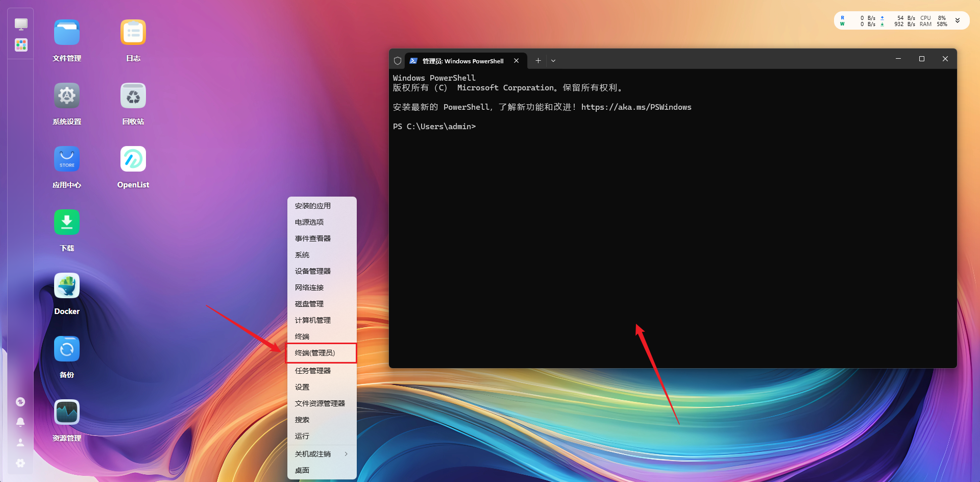The width and height of the screenshot is (980, 482).
Task: Open the 资源管理 desktop icon
Action: (67, 413)
